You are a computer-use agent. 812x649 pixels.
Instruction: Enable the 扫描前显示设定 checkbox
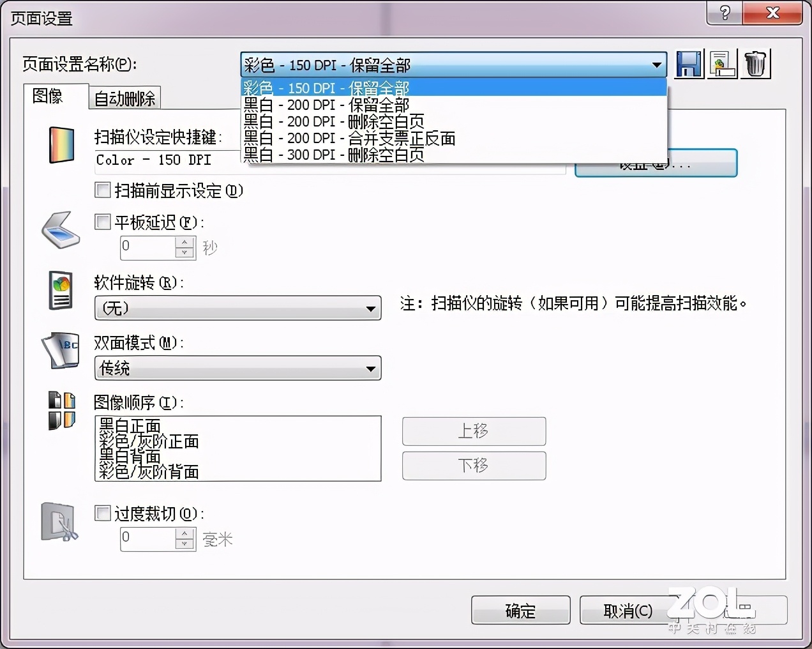(102, 190)
